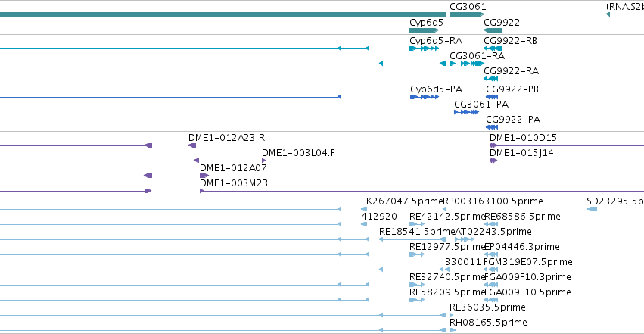Click the CG9922-RA transcript label

[511, 71]
